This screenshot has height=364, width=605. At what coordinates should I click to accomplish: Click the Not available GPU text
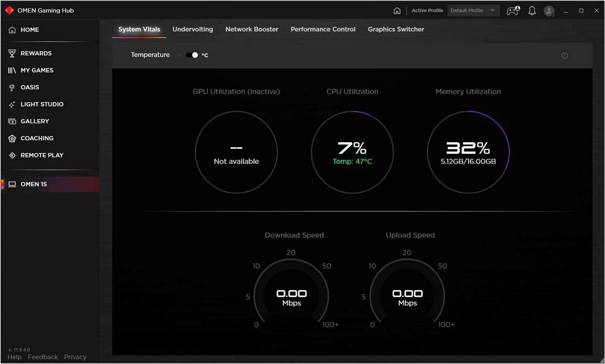click(x=237, y=161)
